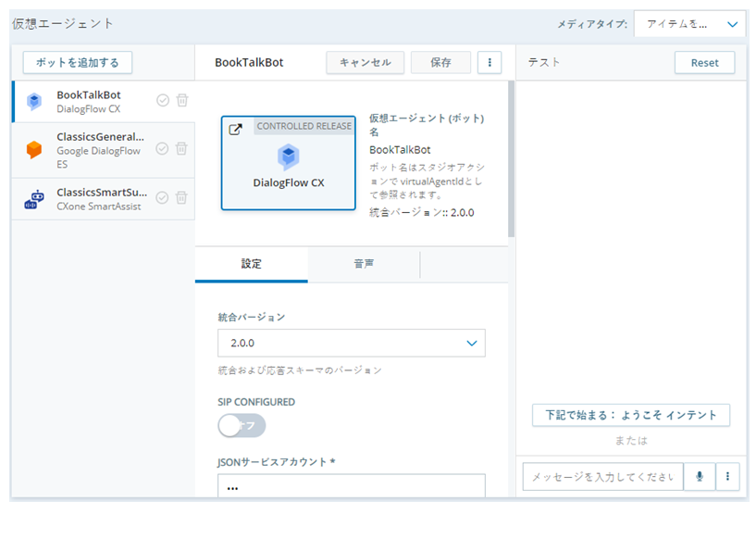This screenshot has width=756, height=539.
Task: Select ClassicsGeneral... bot in list
Action: 104,150
